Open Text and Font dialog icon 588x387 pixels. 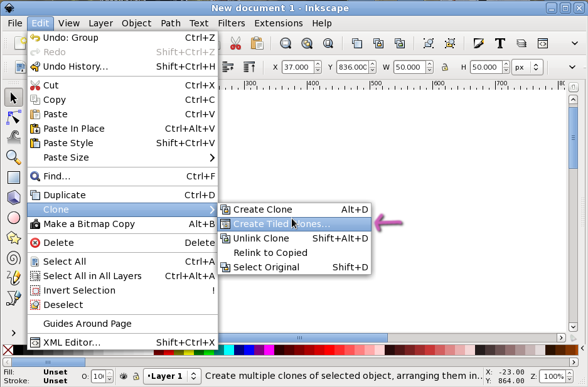click(500, 43)
